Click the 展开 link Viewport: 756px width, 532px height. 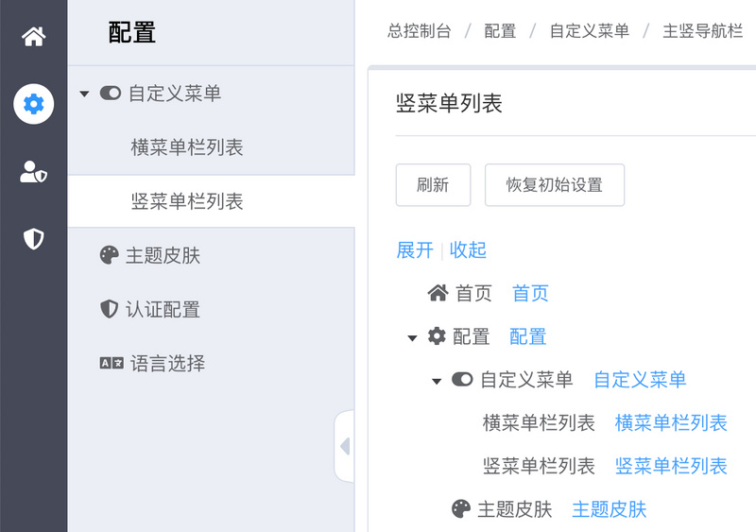click(x=414, y=249)
